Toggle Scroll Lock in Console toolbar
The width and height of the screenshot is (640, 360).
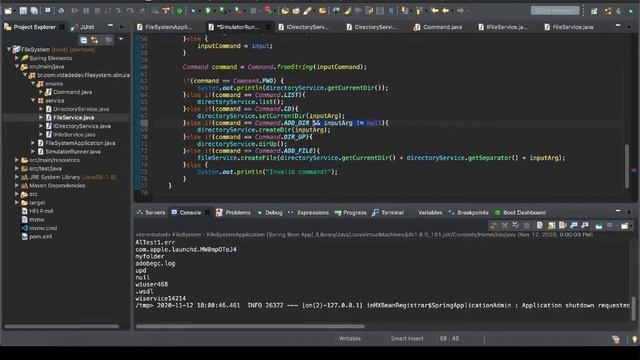point(551,225)
